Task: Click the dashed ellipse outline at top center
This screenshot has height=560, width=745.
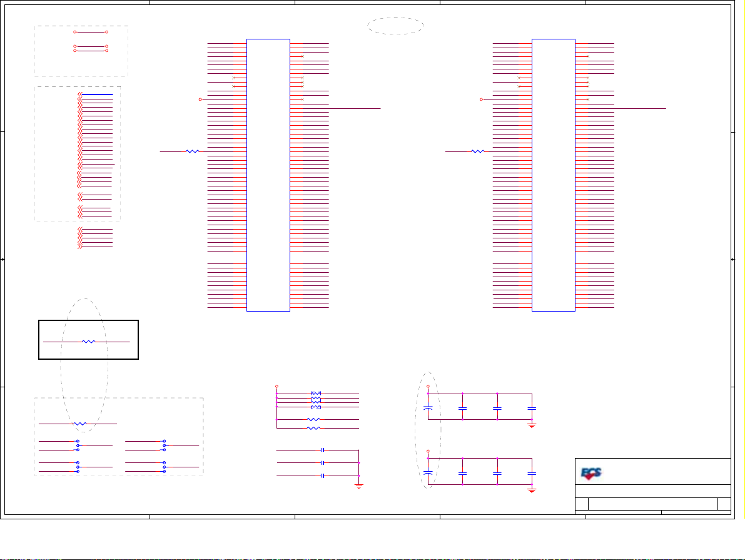Action: click(x=395, y=26)
